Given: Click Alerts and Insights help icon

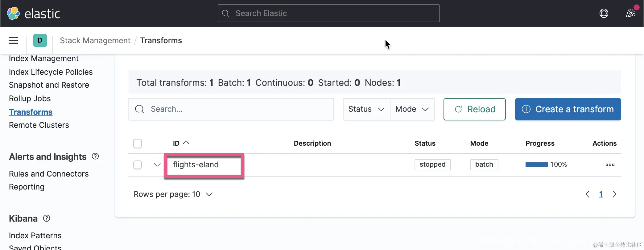Looking at the screenshot, I should click(x=95, y=156).
